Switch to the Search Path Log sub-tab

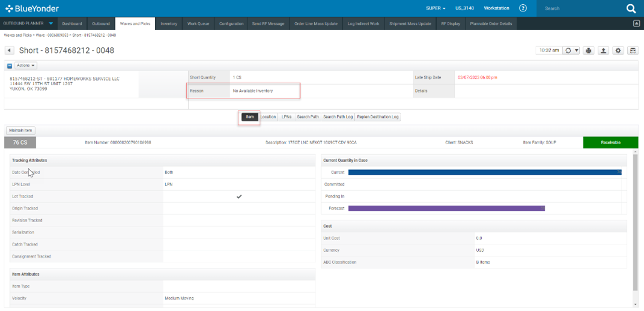pos(338,117)
